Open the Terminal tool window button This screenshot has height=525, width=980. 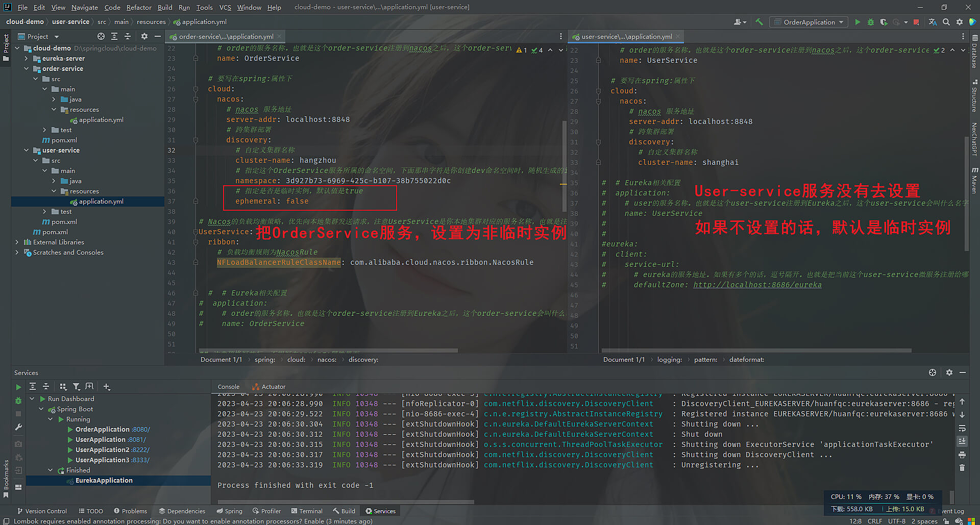click(307, 511)
